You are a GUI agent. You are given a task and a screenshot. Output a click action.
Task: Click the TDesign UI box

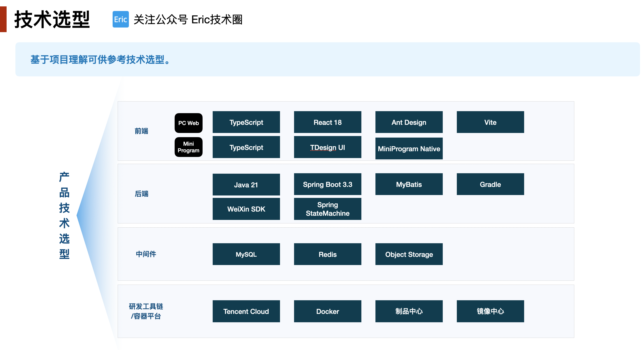point(327,147)
